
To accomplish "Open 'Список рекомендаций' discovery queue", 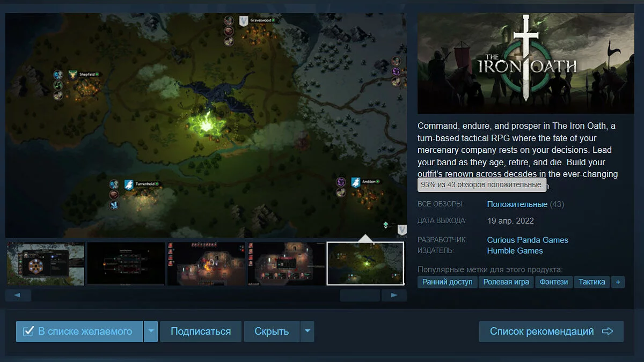I will click(x=551, y=331).
